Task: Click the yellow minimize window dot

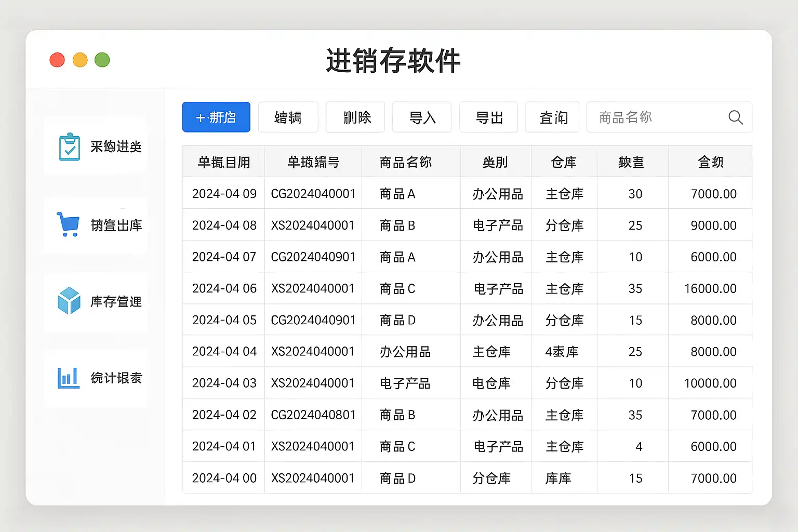Action: pos(80,60)
